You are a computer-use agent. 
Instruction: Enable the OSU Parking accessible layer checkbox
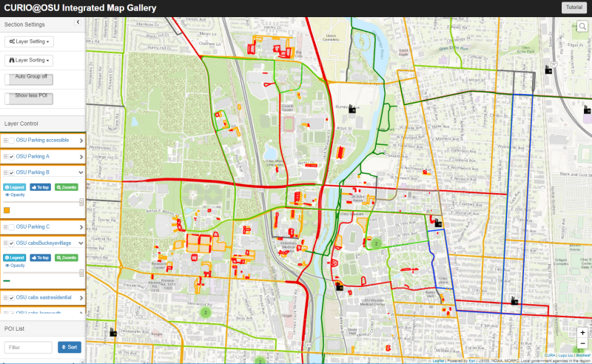pyautogui.click(x=12, y=141)
